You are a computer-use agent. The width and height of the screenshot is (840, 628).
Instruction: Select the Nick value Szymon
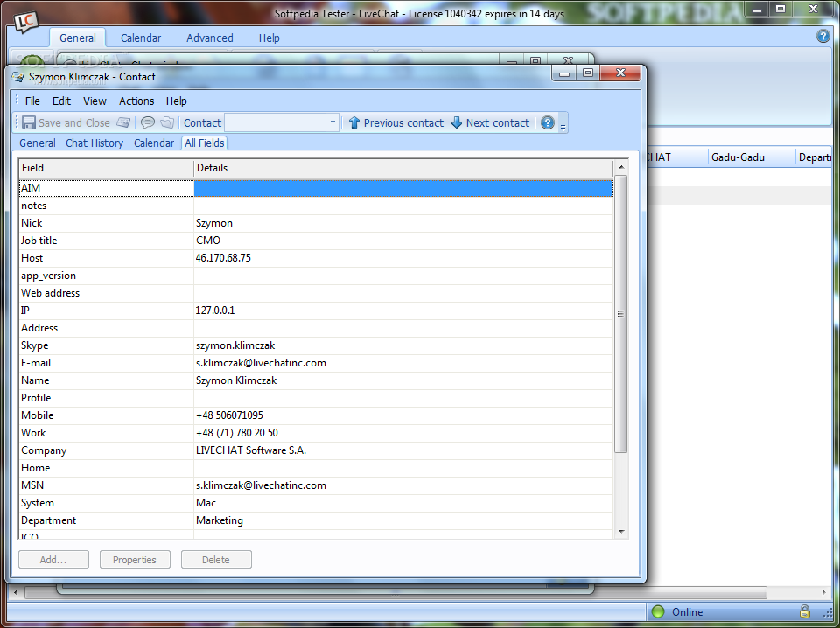coord(214,223)
